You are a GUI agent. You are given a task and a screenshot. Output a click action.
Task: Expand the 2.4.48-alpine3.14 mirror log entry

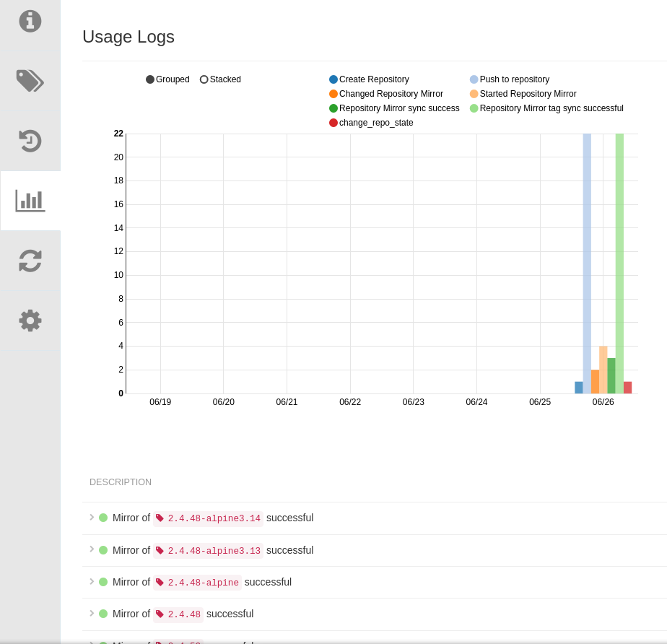pyautogui.click(x=92, y=517)
